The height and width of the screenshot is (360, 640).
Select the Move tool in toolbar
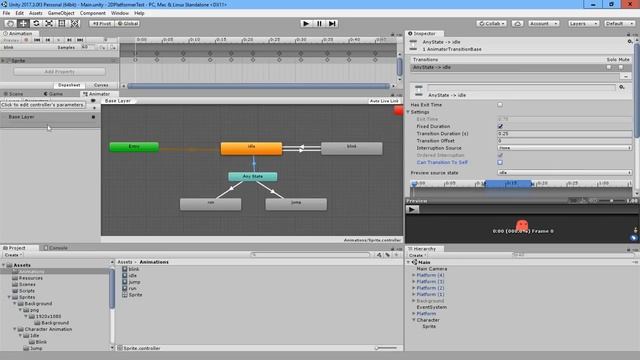coord(23,24)
